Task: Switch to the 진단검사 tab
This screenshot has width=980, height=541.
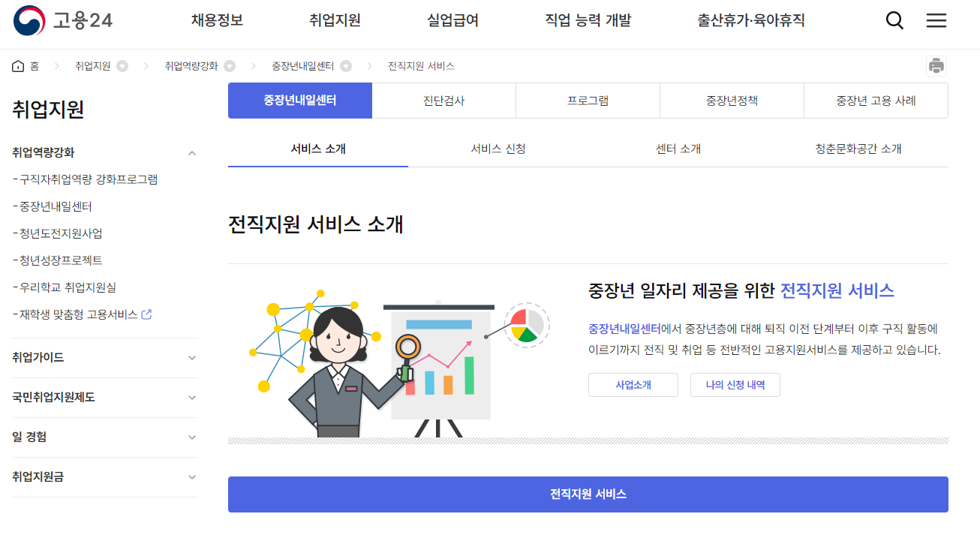Action: click(x=443, y=101)
